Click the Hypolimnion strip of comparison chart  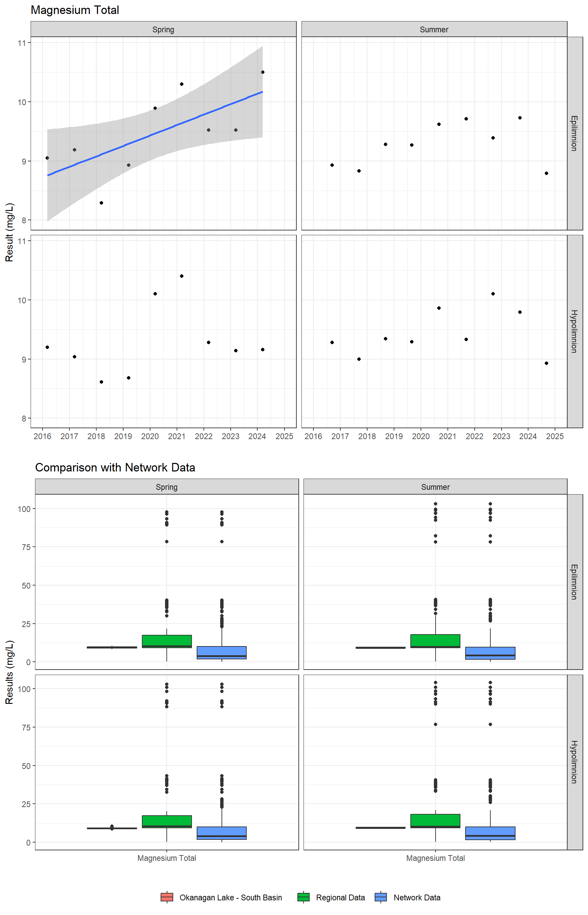575,762
